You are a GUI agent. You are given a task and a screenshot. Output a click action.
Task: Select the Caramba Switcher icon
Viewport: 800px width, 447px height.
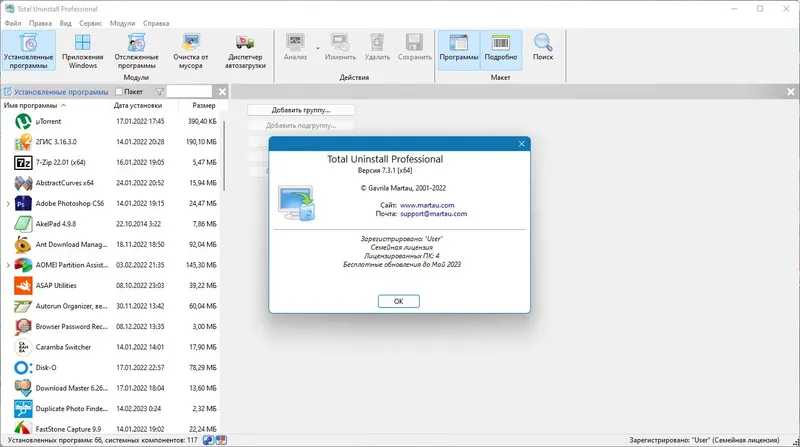23,347
